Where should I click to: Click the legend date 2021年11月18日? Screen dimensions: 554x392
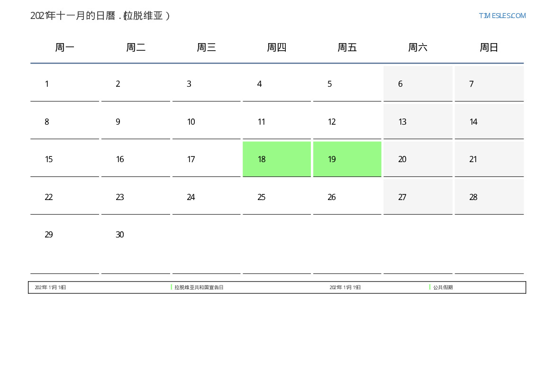[50, 287]
